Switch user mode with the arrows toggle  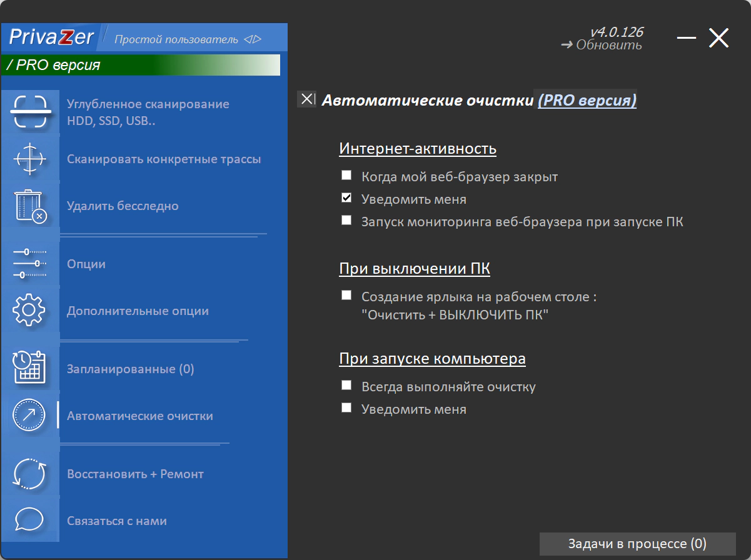253,39
